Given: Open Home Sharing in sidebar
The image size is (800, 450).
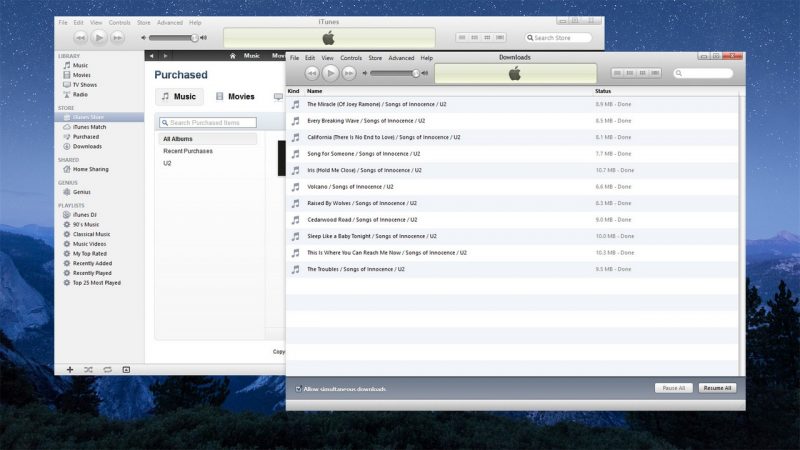Looking at the screenshot, I should pyautogui.click(x=90, y=169).
